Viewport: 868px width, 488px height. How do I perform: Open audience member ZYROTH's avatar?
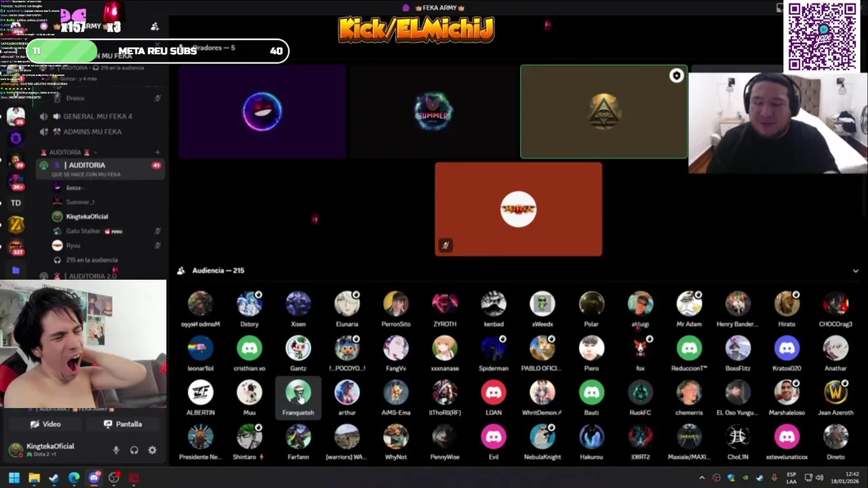445,304
